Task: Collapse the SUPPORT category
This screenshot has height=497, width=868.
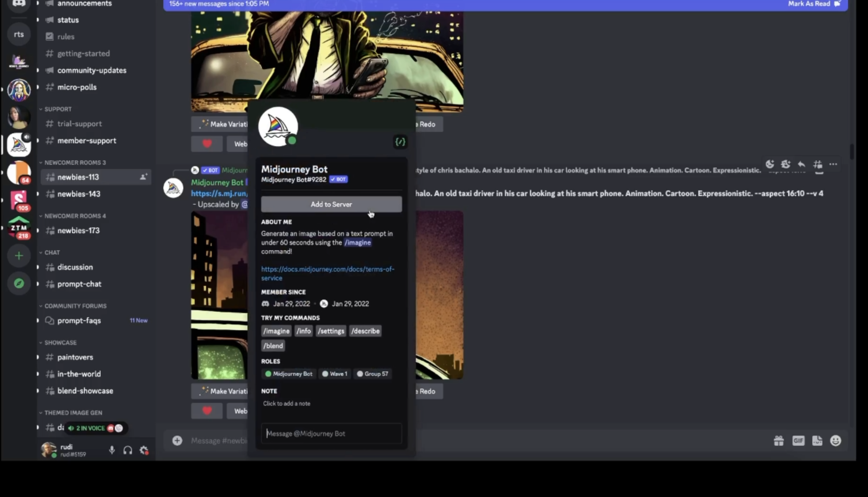Action: click(57, 109)
